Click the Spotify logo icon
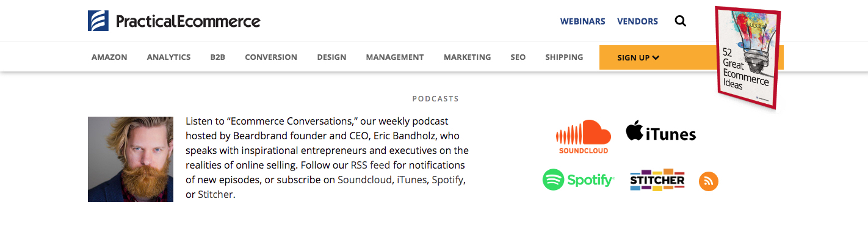 click(578, 180)
